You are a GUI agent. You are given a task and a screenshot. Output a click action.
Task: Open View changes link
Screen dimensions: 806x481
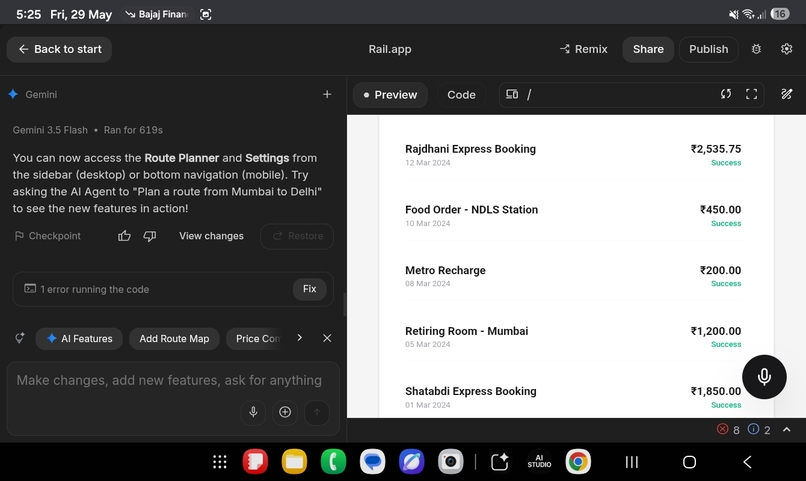(211, 236)
